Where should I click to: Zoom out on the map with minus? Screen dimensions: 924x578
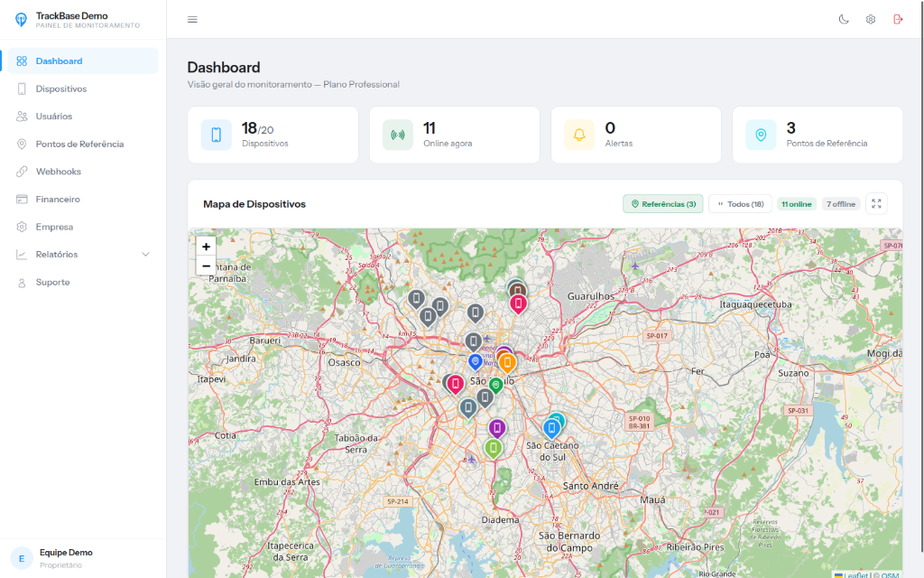coord(206,266)
